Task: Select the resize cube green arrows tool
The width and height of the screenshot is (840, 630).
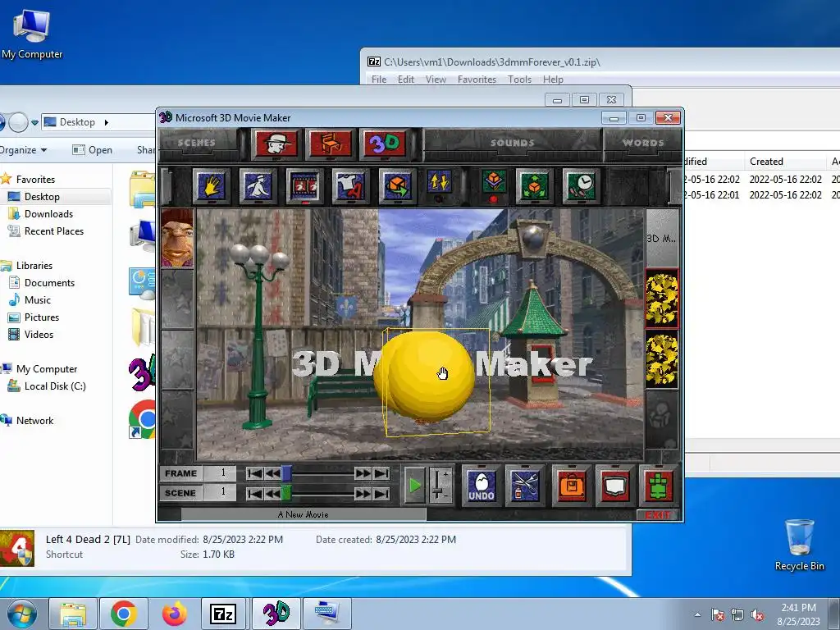Action: [534, 185]
